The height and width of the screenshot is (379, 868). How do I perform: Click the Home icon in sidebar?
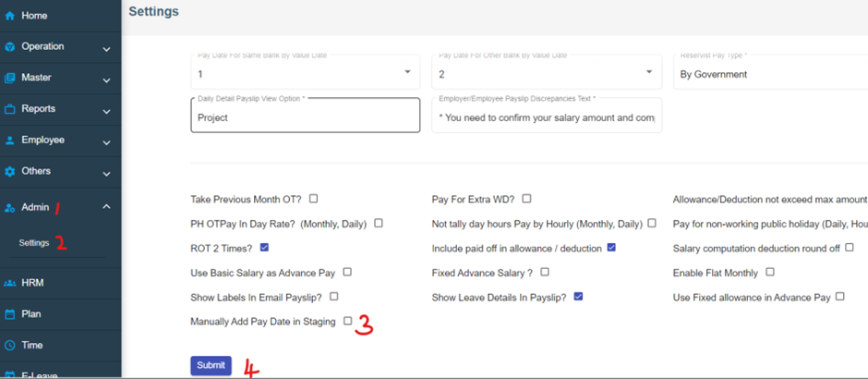pos(10,16)
